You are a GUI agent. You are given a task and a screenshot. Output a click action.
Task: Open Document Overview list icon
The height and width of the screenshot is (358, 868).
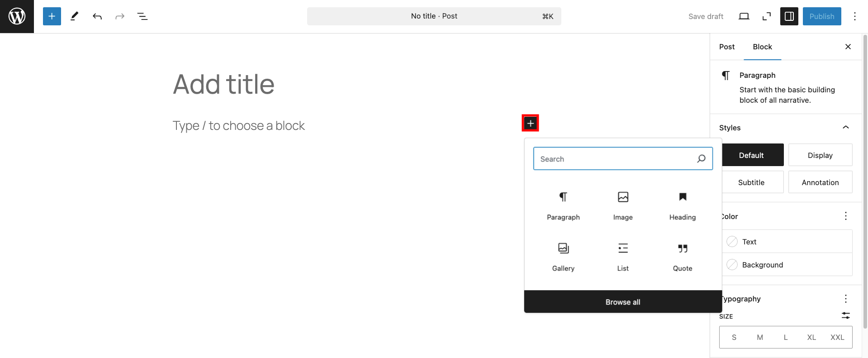pos(142,16)
